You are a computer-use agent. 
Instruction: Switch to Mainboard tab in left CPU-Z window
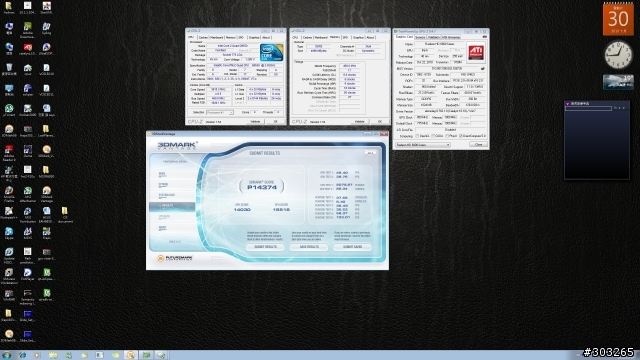217,37
